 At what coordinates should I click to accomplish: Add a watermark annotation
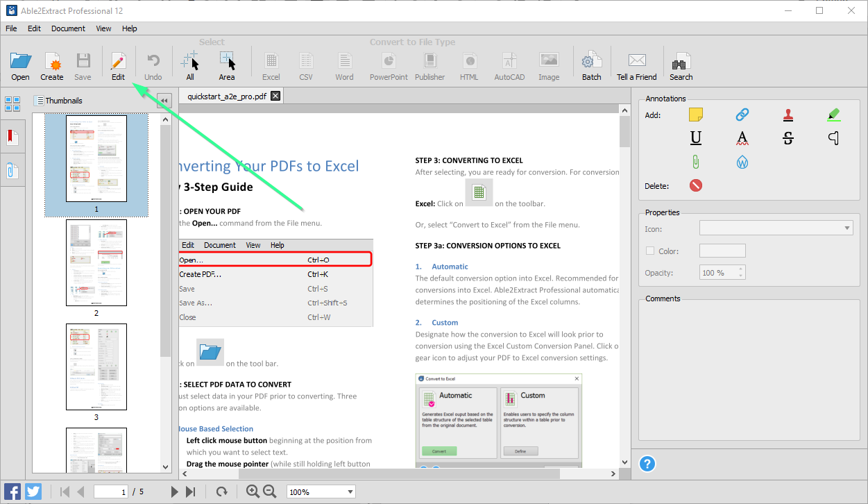[x=742, y=162]
